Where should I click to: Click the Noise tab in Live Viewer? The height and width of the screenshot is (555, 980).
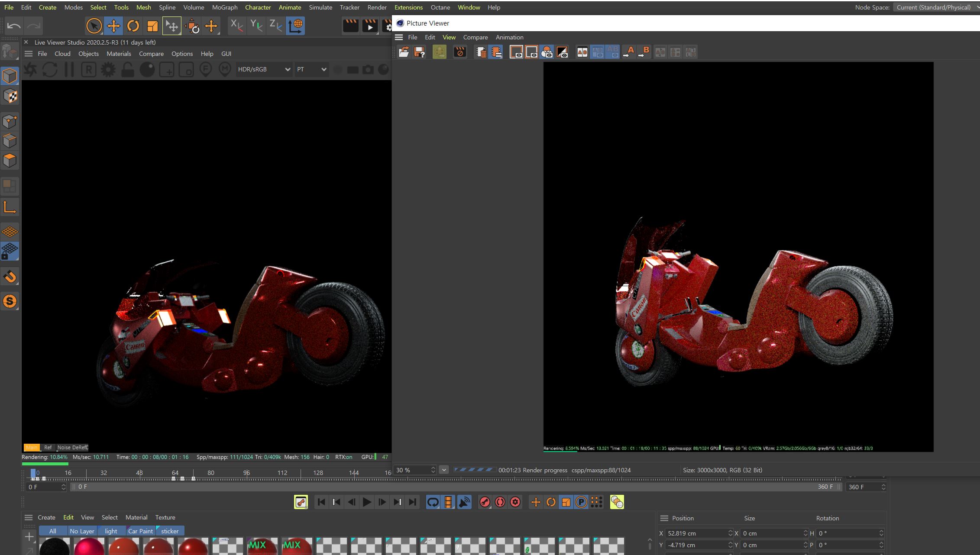tap(64, 448)
